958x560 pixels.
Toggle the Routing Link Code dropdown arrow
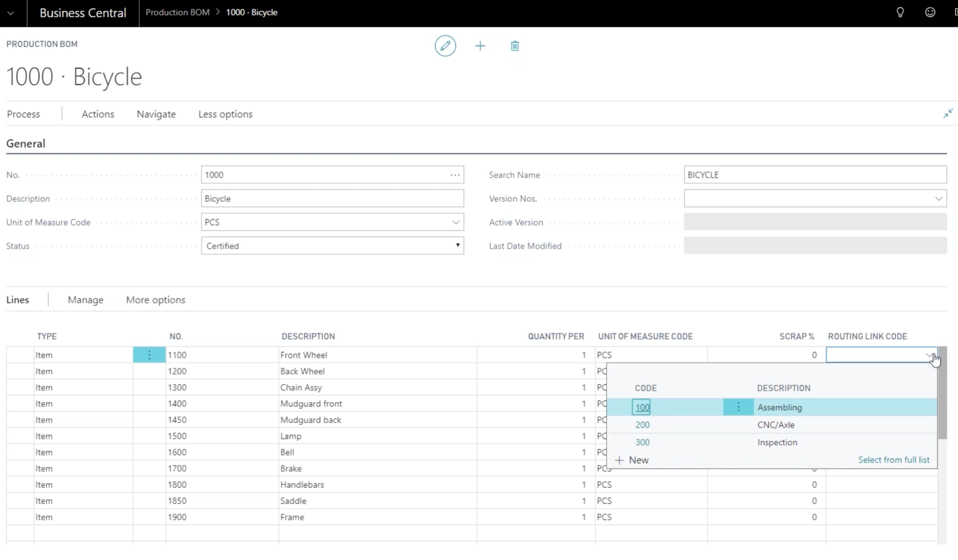[x=929, y=355]
